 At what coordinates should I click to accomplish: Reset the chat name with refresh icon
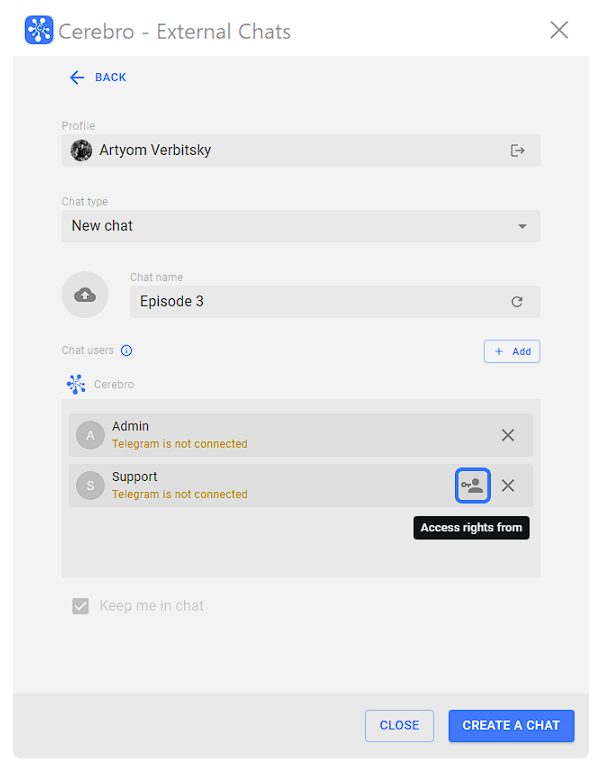(517, 302)
